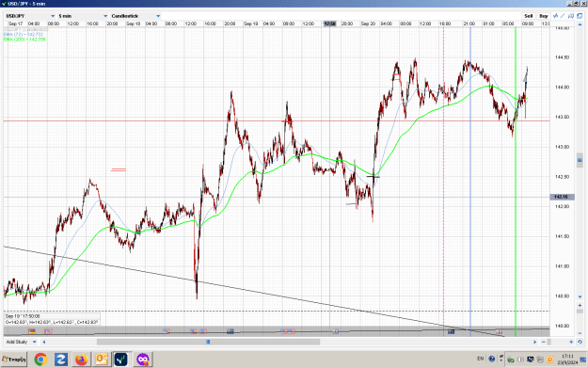Screen dimensions: 588x368
Task: Click the blue help question mark icon
Action: coord(492,359)
